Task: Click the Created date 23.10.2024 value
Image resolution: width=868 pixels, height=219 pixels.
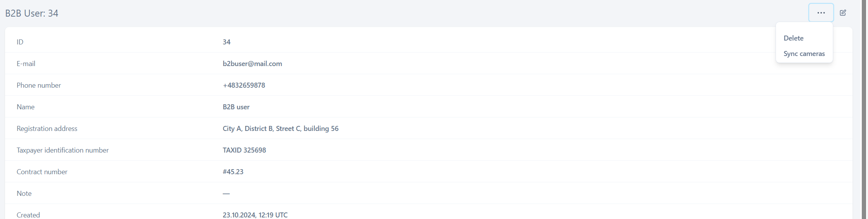Action: [255, 215]
